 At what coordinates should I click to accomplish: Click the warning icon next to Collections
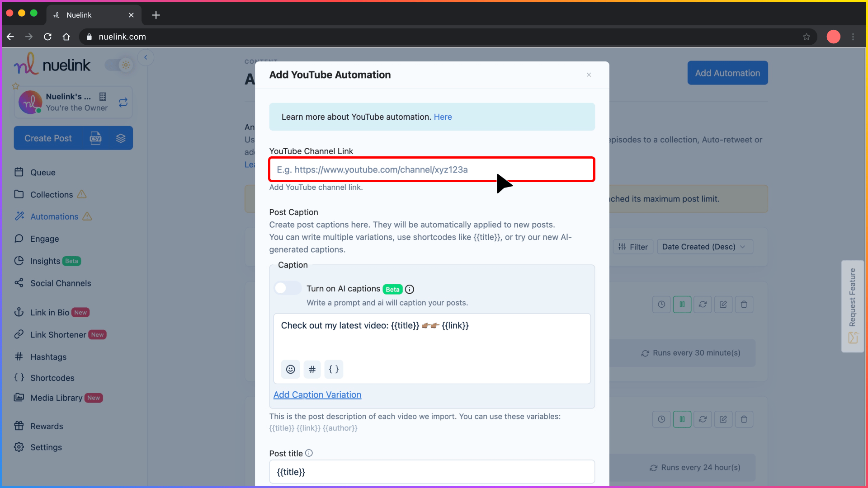point(82,194)
